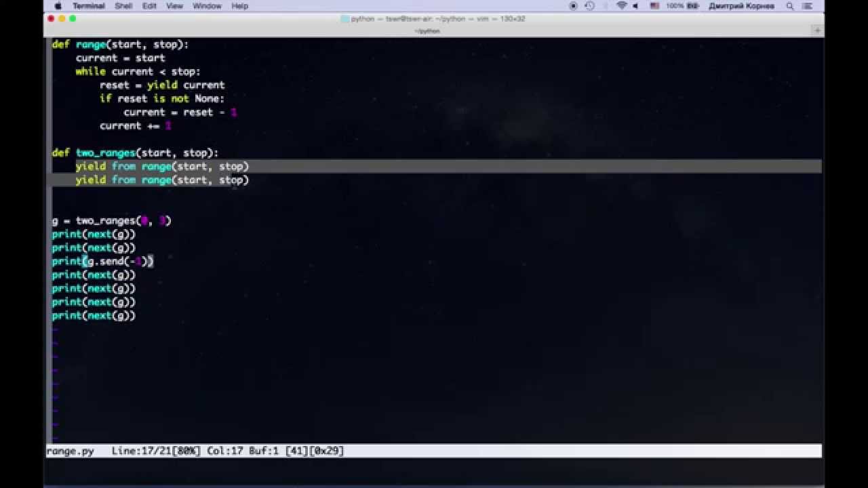The image size is (868, 488).
Task: Open the US flag input source menu
Action: coord(654,5)
